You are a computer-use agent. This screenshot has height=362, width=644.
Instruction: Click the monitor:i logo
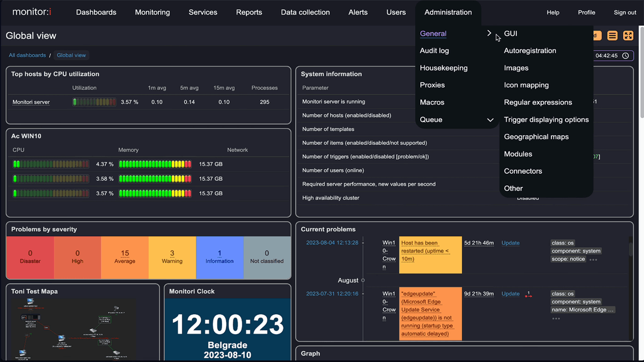32,12
